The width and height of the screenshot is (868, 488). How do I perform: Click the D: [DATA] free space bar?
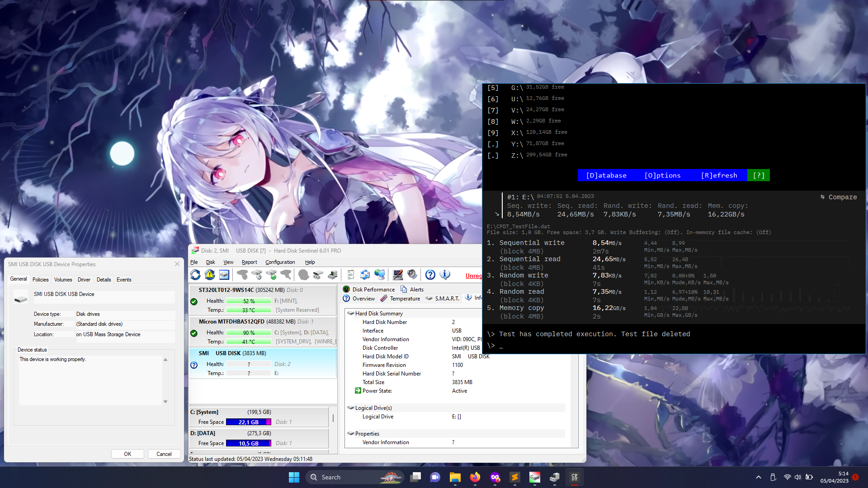249,443
